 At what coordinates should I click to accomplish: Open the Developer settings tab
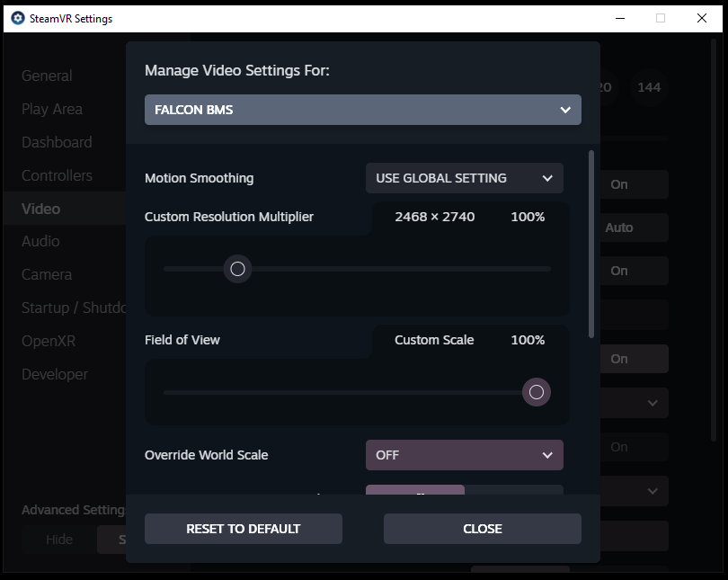(54, 374)
